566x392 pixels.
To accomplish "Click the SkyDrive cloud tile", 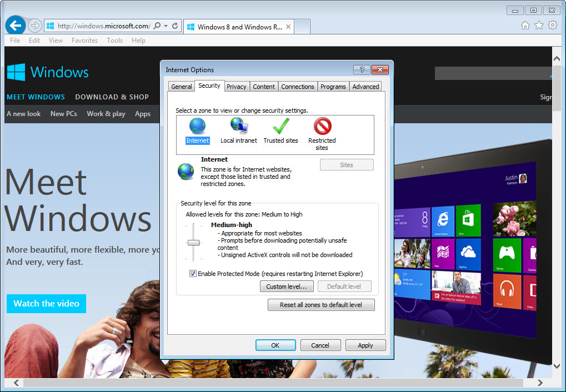I will point(468,254).
